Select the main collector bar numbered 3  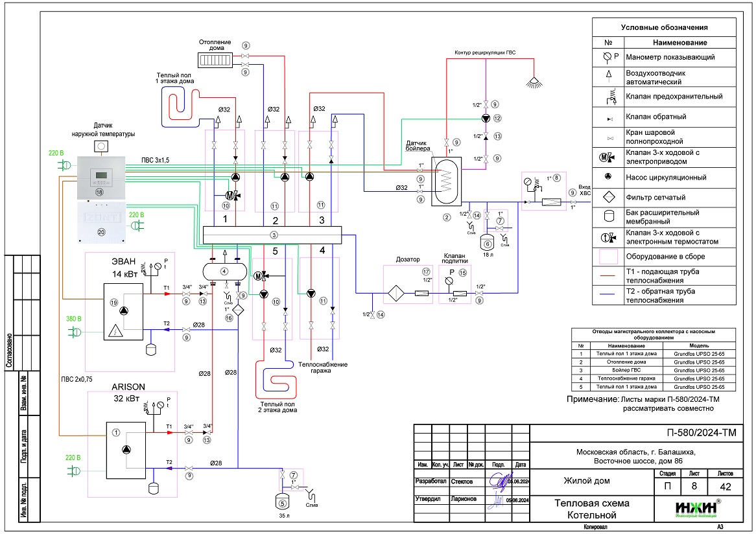tap(272, 234)
